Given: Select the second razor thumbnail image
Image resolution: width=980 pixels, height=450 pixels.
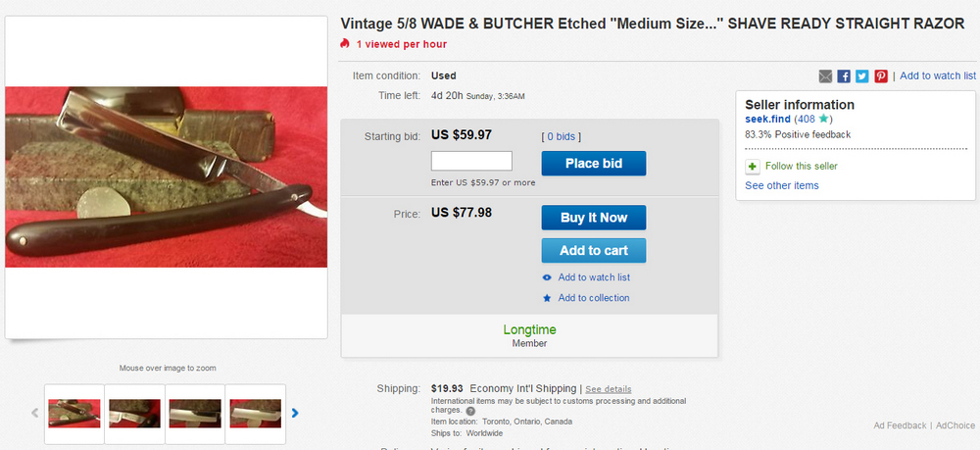Looking at the screenshot, I should 134,413.
